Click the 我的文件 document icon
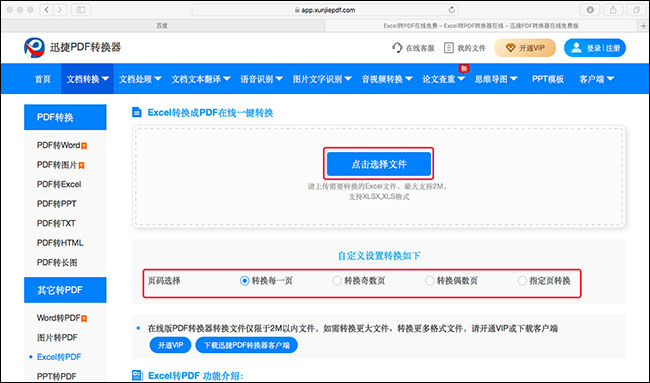 point(449,48)
